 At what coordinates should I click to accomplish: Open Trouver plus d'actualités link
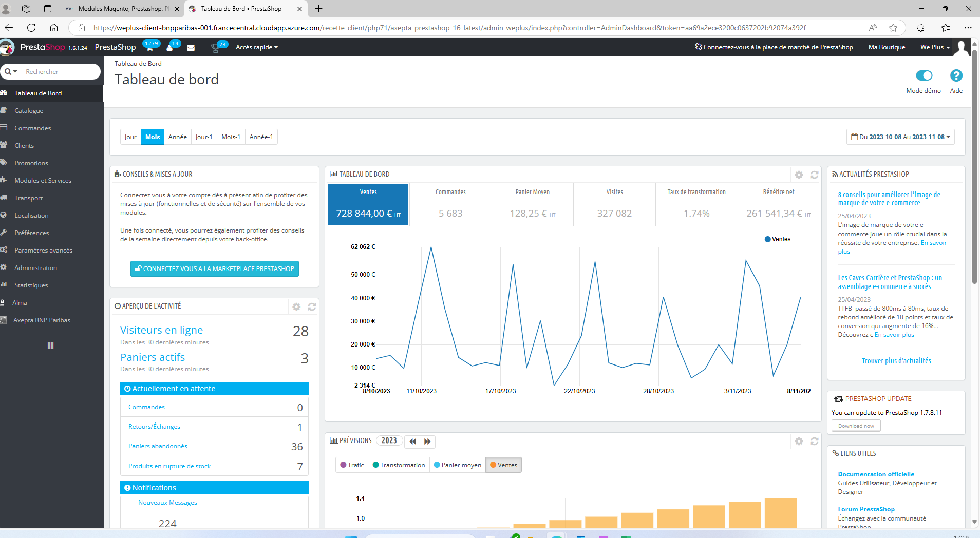pos(896,361)
